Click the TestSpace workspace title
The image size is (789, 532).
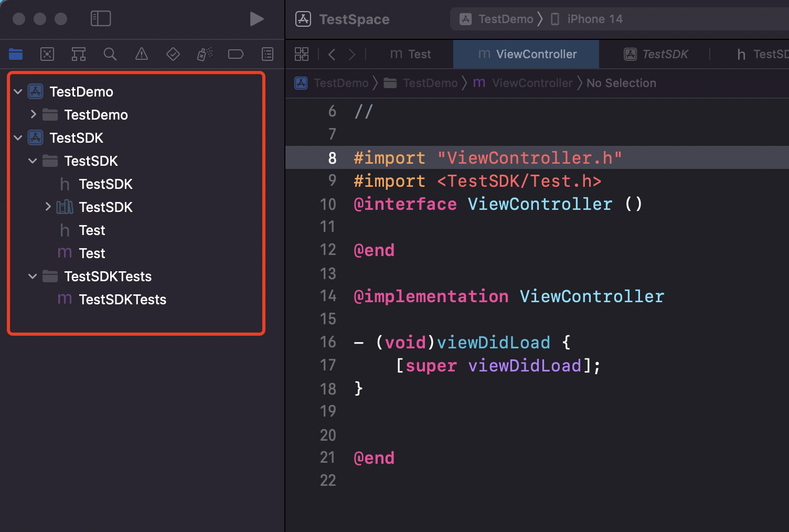[x=354, y=19]
